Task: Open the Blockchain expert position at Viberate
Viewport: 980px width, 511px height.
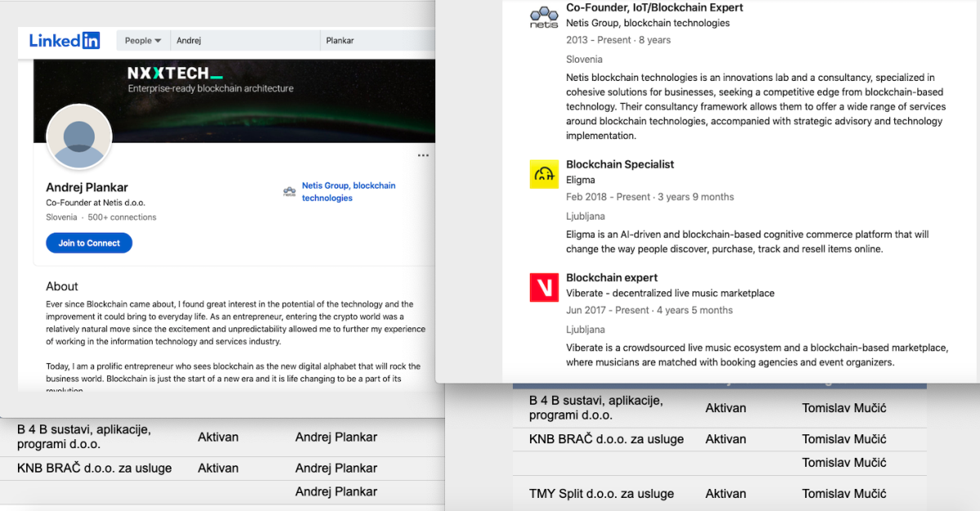Action: pyautogui.click(x=612, y=278)
